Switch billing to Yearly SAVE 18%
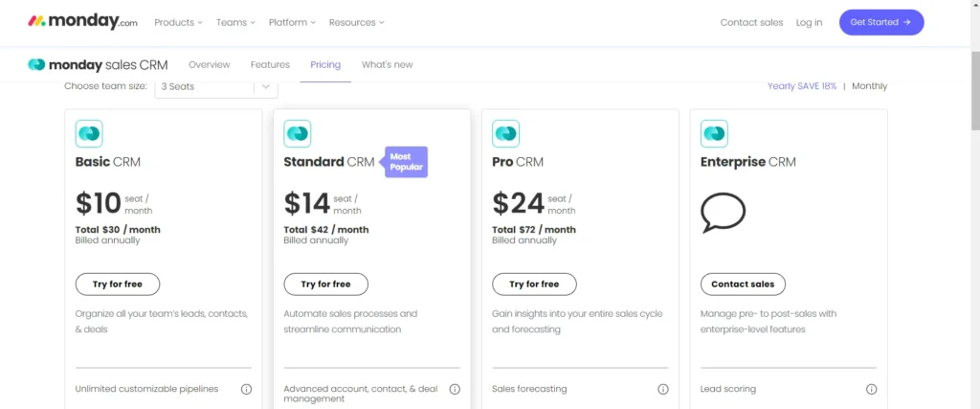The image size is (980, 409). (802, 86)
